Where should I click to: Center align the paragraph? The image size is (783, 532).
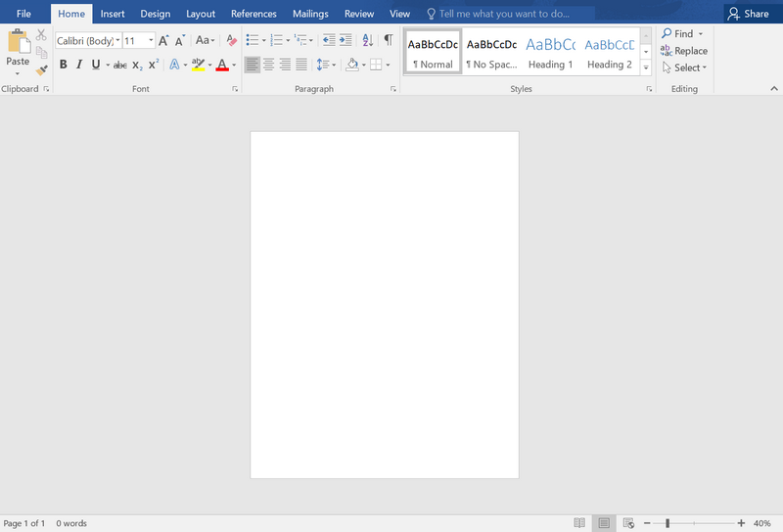268,65
